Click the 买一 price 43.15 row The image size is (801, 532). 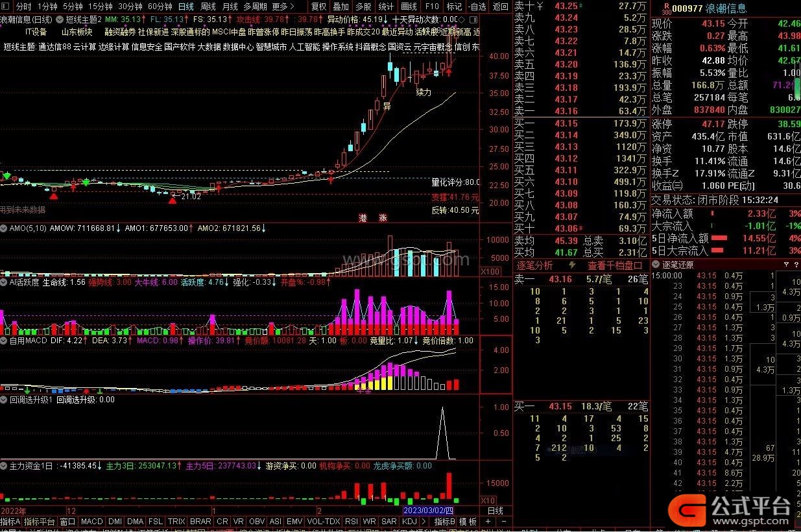(580, 123)
